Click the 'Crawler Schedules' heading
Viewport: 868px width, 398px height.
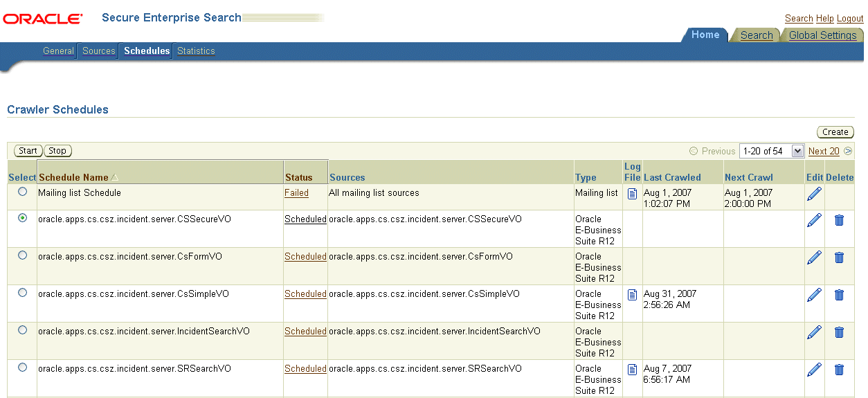(57, 109)
